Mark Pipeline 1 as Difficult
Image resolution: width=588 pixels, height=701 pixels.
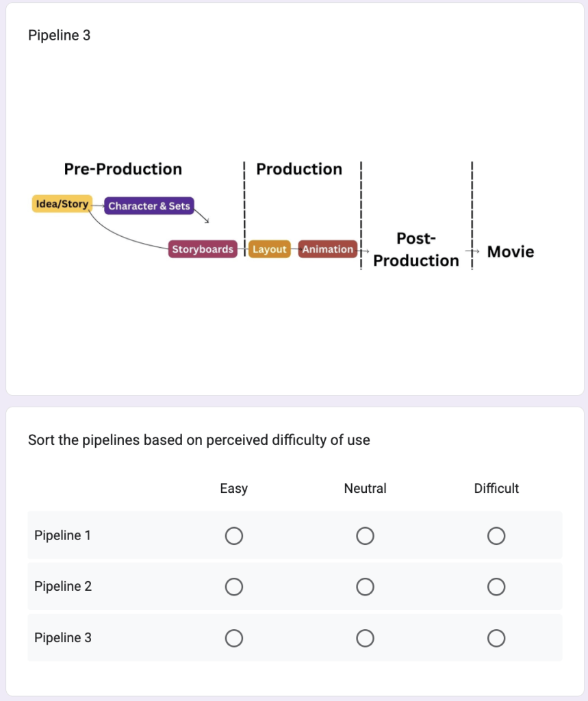tap(496, 535)
